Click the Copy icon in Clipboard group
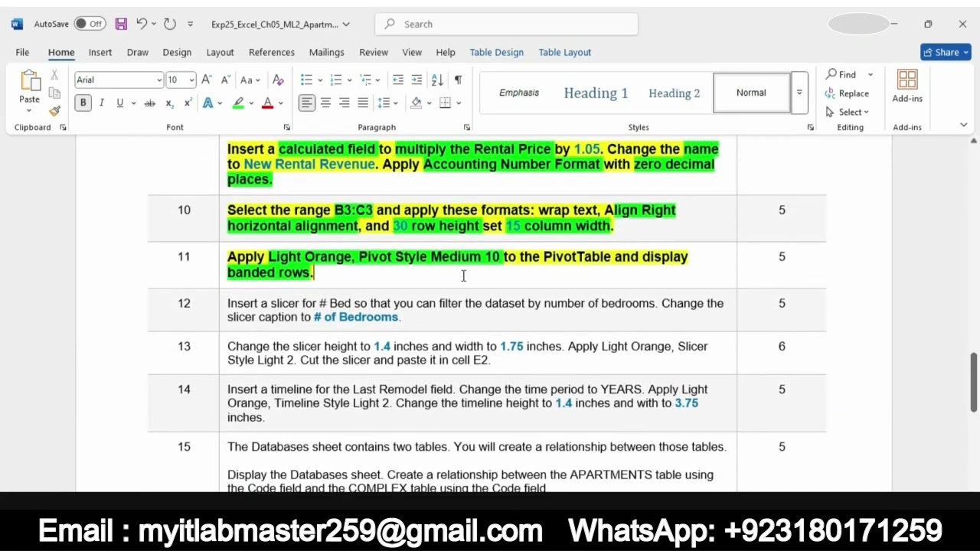980x551 pixels. click(54, 93)
